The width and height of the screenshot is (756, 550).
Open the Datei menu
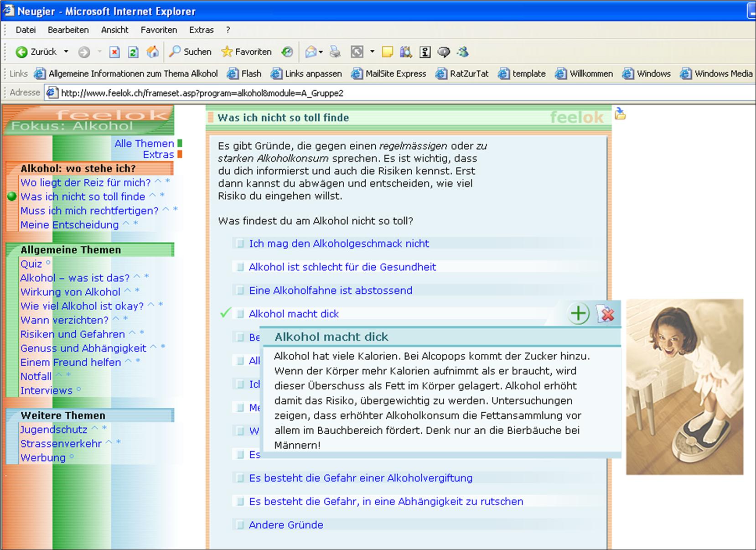coord(26,30)
